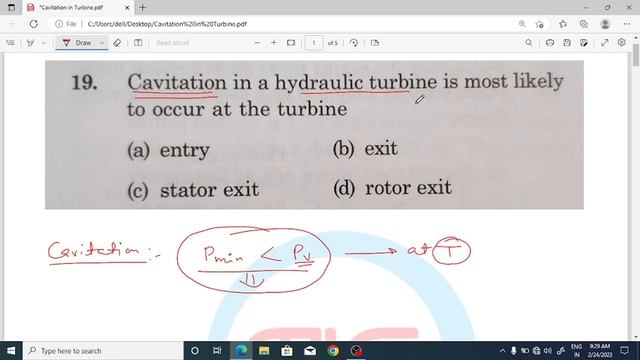Open Cortana from the taskbar
The height and width of the screenshot is (360, 640).
195,351
